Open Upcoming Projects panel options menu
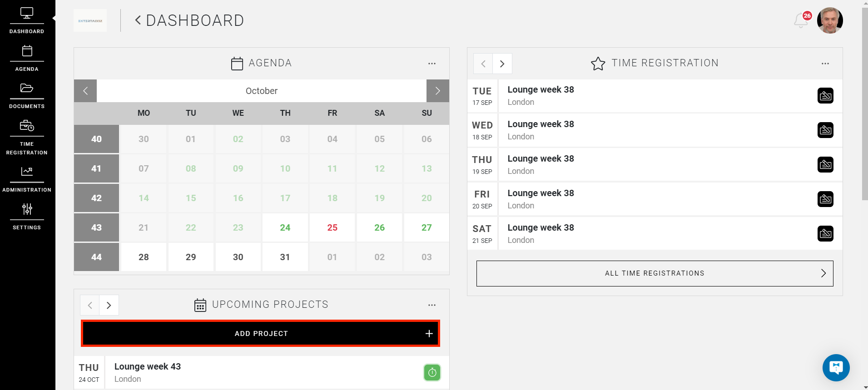 coord(432,305)
